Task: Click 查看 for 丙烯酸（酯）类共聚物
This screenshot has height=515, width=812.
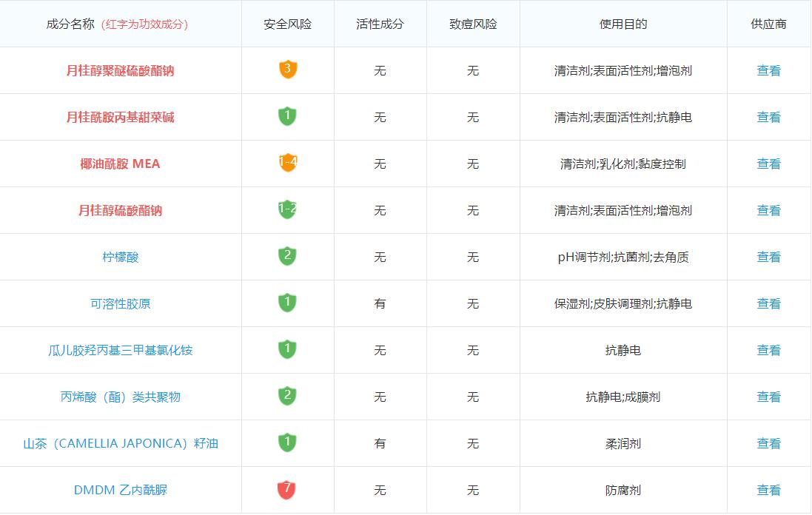Action: point(768,397)
